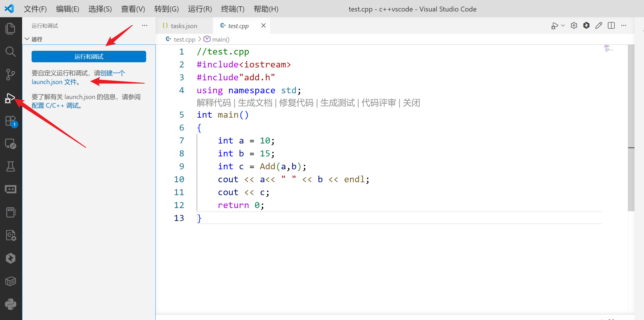Click the breadcrumb separator chevron after test.cpp
The height and width of the screenshot is (320, 644).
click(x=200, y=39)
